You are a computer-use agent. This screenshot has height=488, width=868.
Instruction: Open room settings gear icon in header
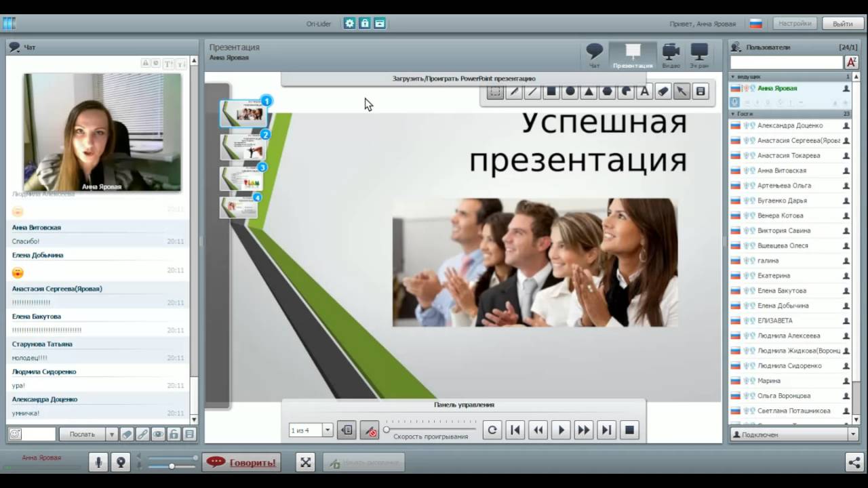[x=349, y=23]
